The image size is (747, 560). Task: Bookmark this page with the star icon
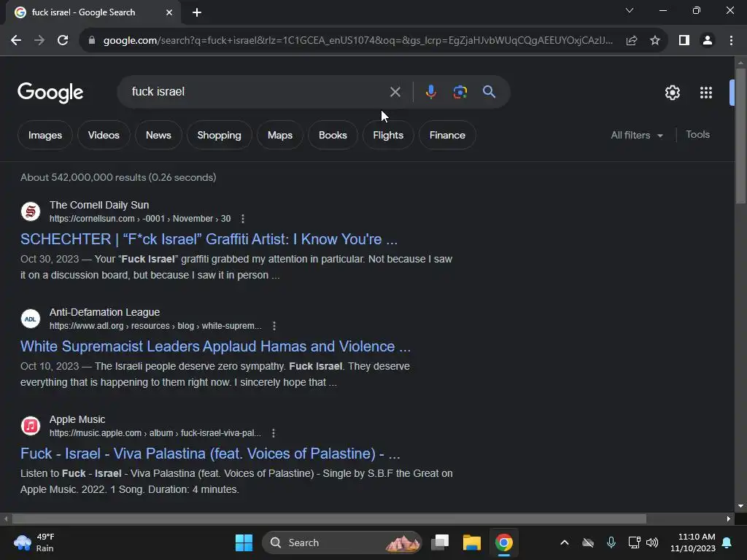655,41
